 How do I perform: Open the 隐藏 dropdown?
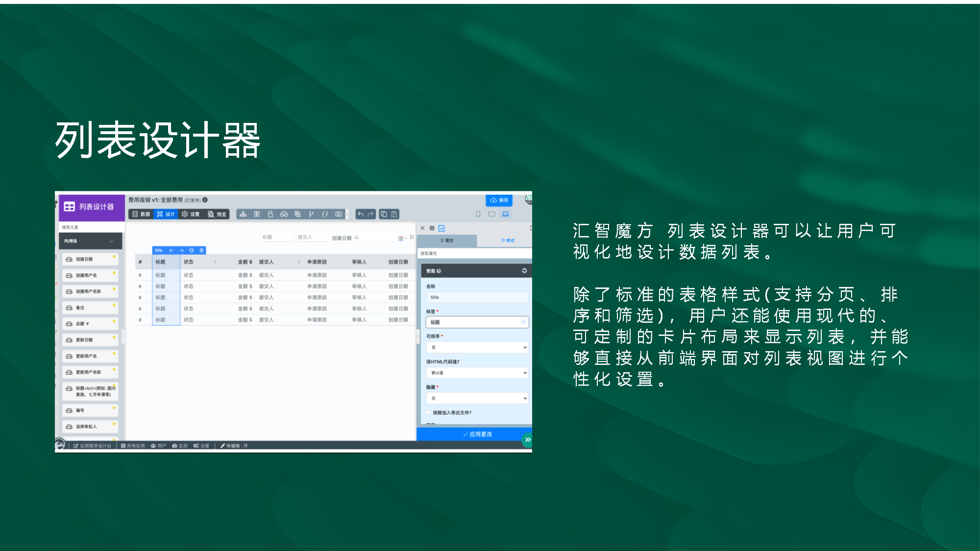point(477,398)
